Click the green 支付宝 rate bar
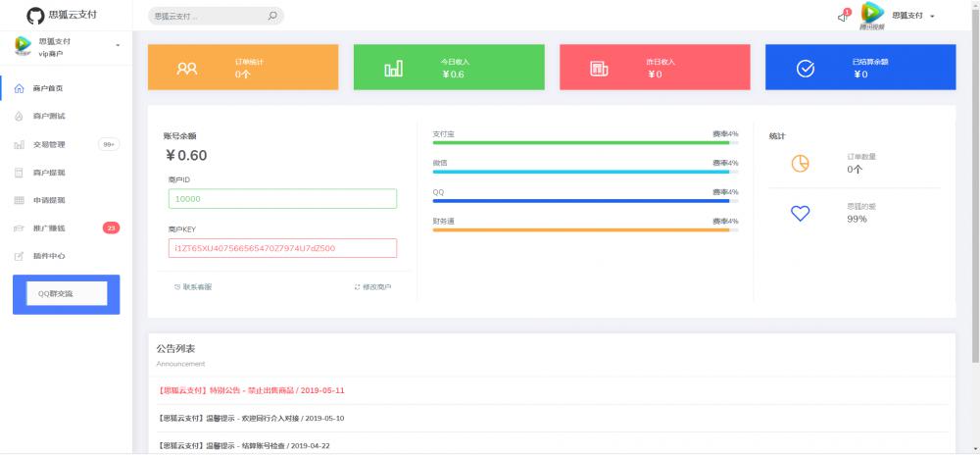This screenshot has height=455, width=980. pos(585,143)
